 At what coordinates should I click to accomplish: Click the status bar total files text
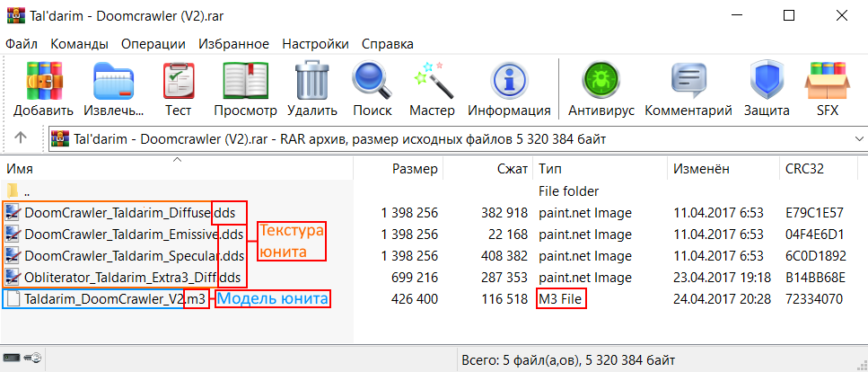pos(568,359)
